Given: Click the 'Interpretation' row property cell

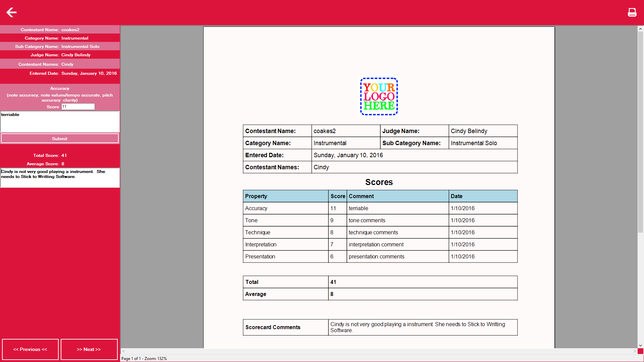Looking at the screenshot, I should (285, 244).
